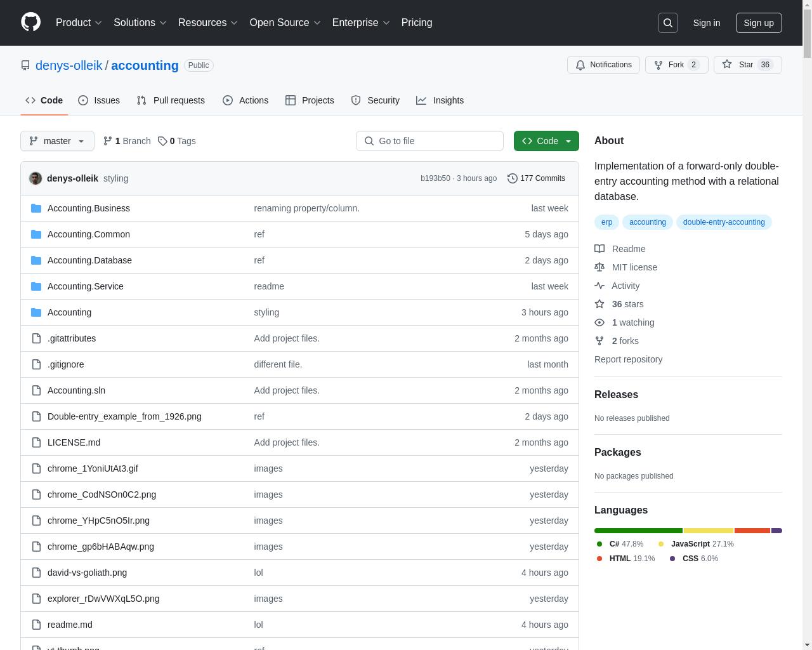Click the Notifications bell button
This screenshot has height=650, width=812.
(603, 65)
